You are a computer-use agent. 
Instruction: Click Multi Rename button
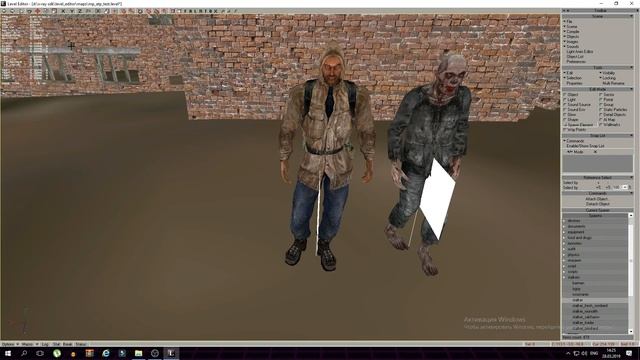[613, 83]
